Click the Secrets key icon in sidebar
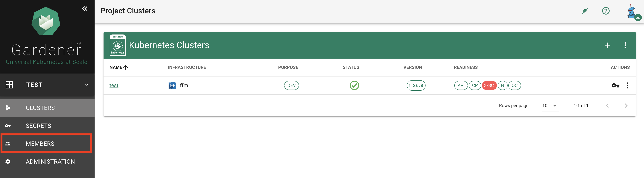Viewport: 644px width, 178px height. [x=8, y=126]
